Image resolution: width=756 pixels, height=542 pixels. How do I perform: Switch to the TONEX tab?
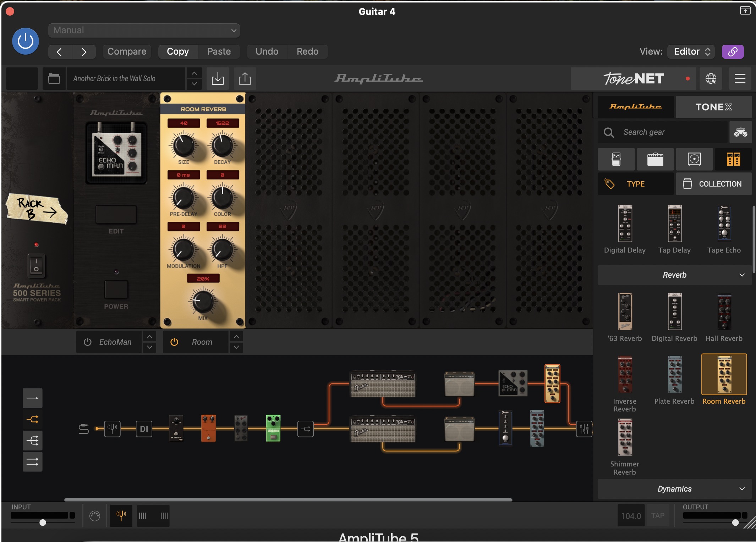coord(714,107)
